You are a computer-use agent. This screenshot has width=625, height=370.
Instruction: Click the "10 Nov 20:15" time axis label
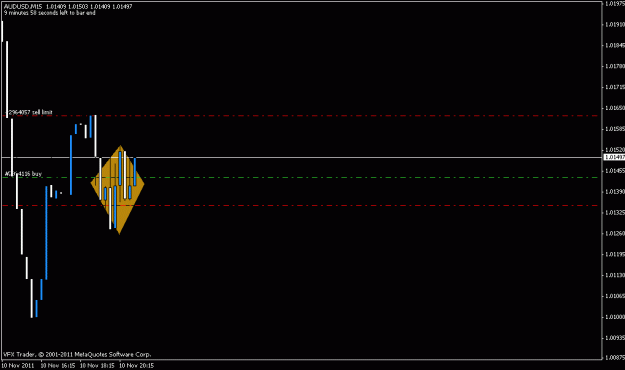click(x=136, y=365)
